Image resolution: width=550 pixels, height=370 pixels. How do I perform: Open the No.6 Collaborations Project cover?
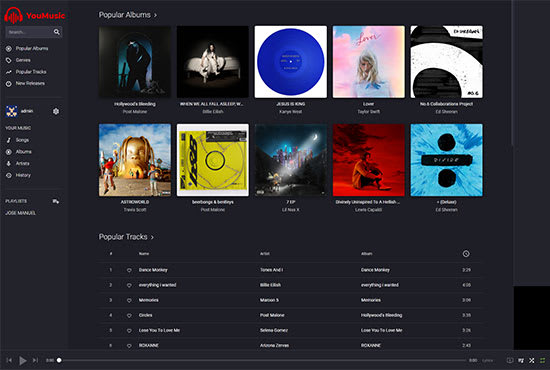point(446,62)
